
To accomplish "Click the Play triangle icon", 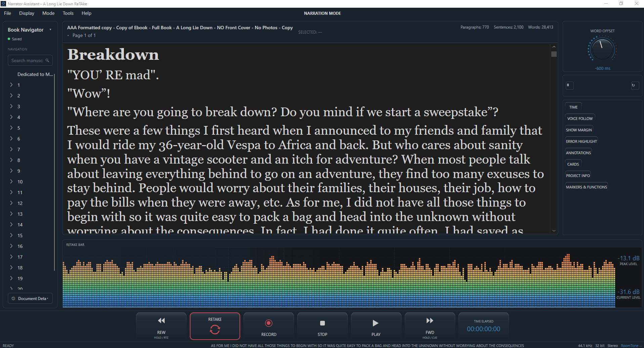I will [x=376, y=323].
